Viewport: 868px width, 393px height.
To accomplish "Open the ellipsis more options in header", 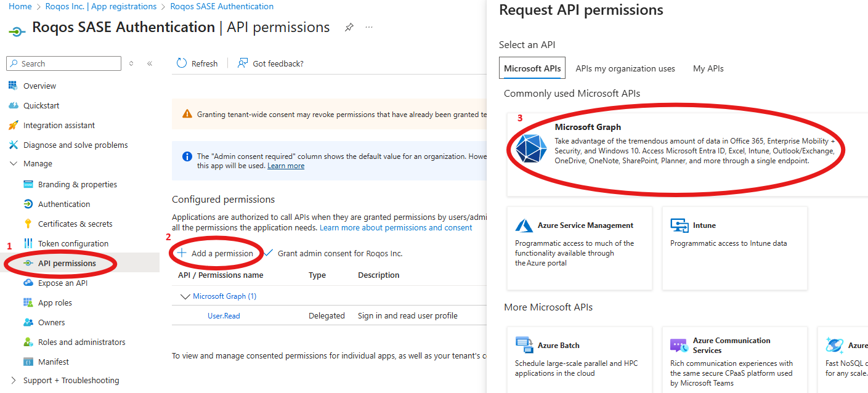I will click(369, 28).
